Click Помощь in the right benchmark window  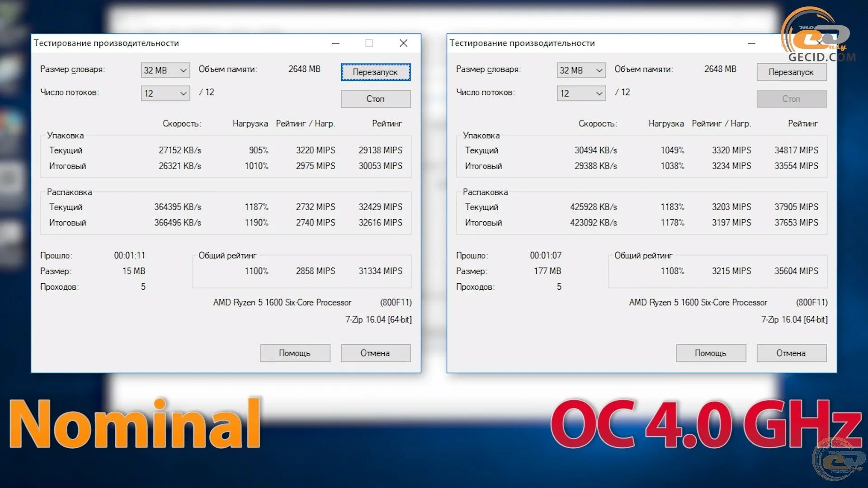point(711,353)
